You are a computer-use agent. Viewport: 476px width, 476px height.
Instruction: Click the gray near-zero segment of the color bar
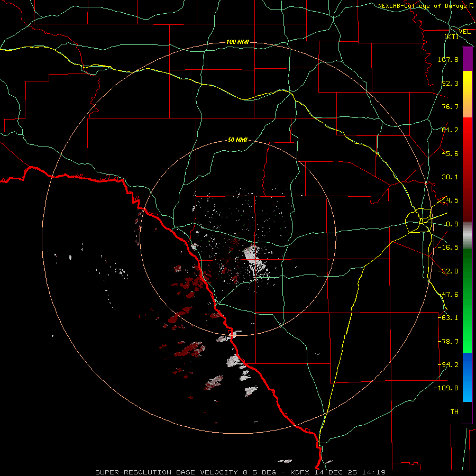tap(467, 234)
